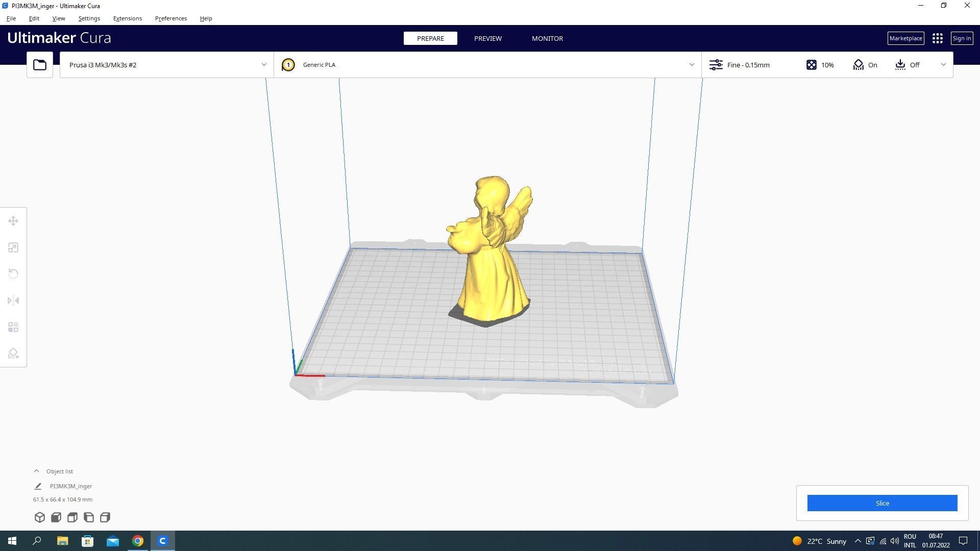The width and height of the screenshot is (980, 551).
Task: Switch to 3D view cube icon
Action: coord(40,517)
